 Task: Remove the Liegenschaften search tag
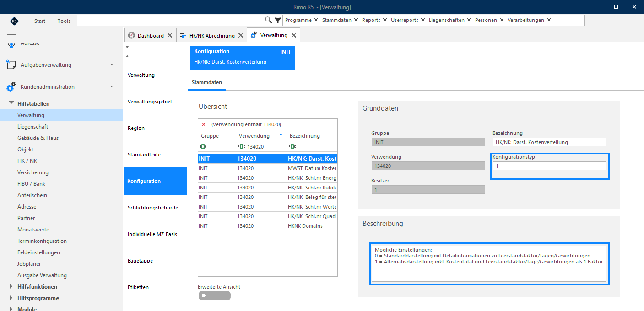pos(469,20)
